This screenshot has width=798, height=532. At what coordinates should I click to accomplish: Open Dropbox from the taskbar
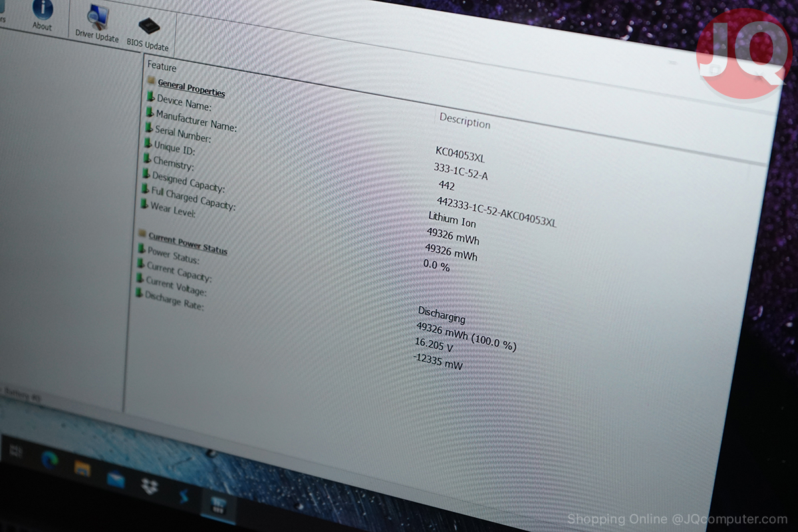[x=150, y=485]
